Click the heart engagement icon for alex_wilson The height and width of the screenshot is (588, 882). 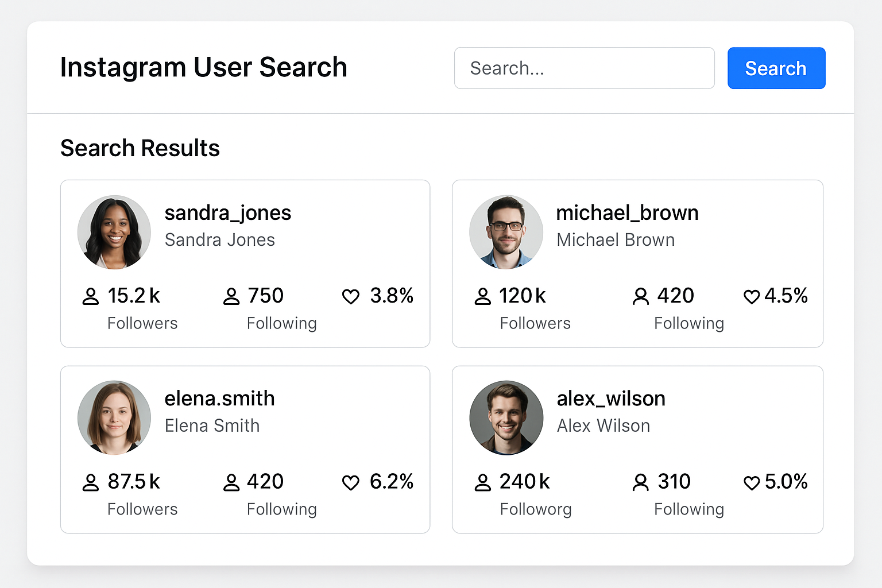(x=752, y=482)
